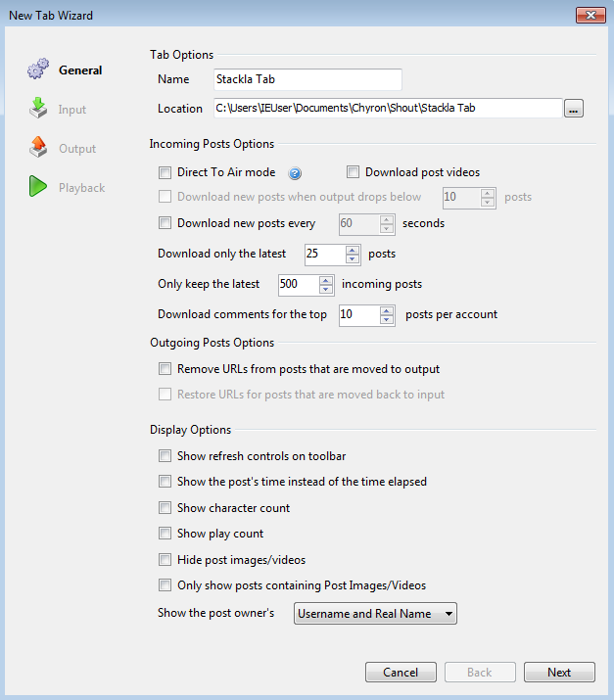Toggle Hide post images/videos checkbox
Viewport: 614px width, 700px height.
[165, 560]
